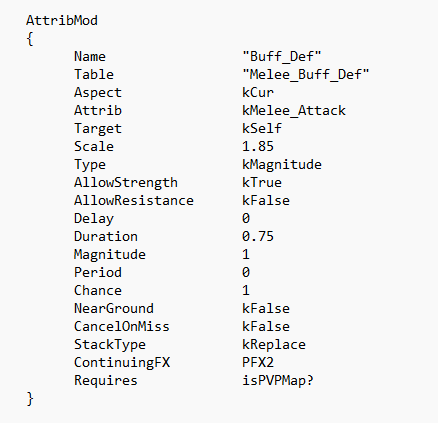
Task: Click the isPVPMap? requires value
Action: [x=278, y=380]
